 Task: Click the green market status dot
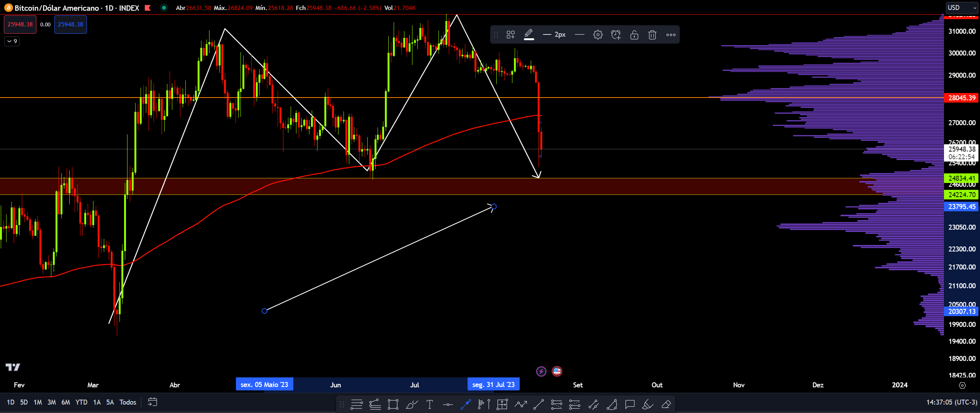pyautogui.click(x=164, y=8)
